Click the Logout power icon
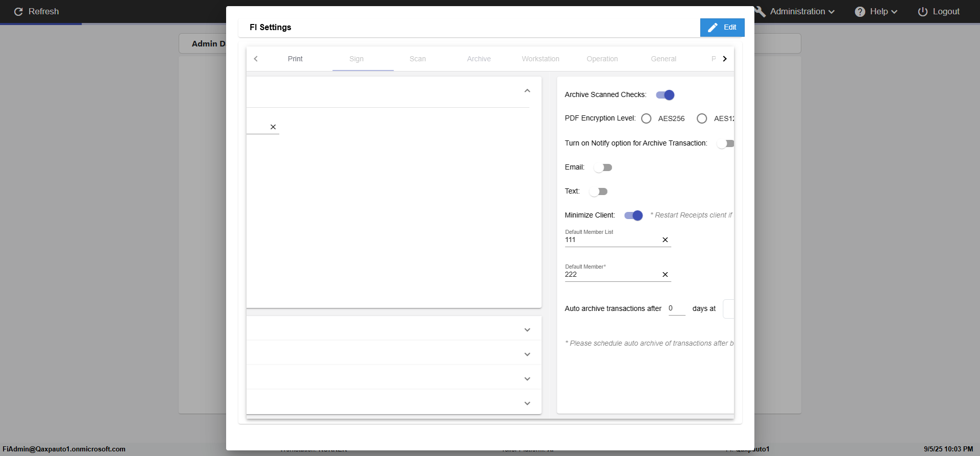980x456 pixels. (923, 12)
